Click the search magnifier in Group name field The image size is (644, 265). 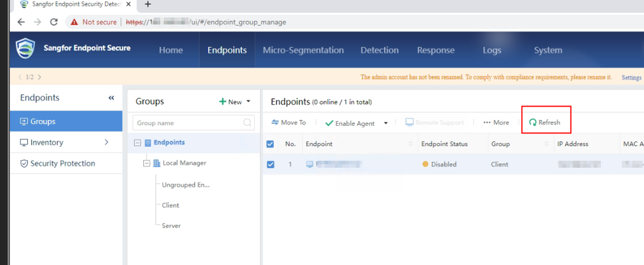click(248, 123)
